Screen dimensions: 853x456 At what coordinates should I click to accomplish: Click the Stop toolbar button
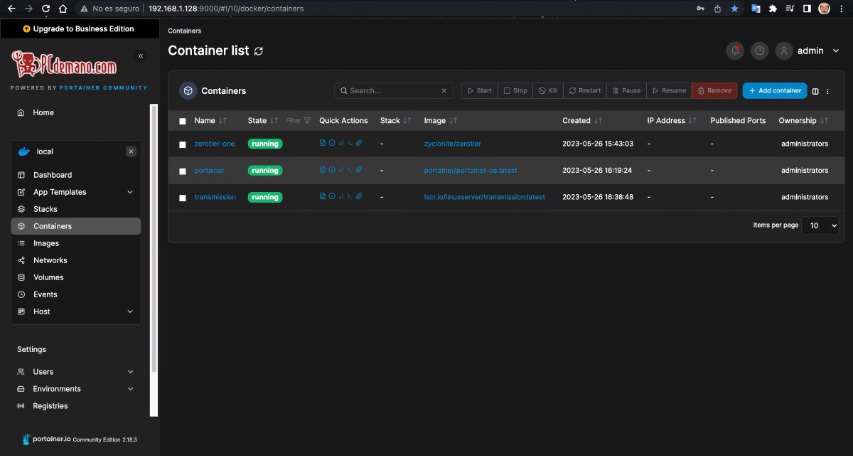point(515,90)
